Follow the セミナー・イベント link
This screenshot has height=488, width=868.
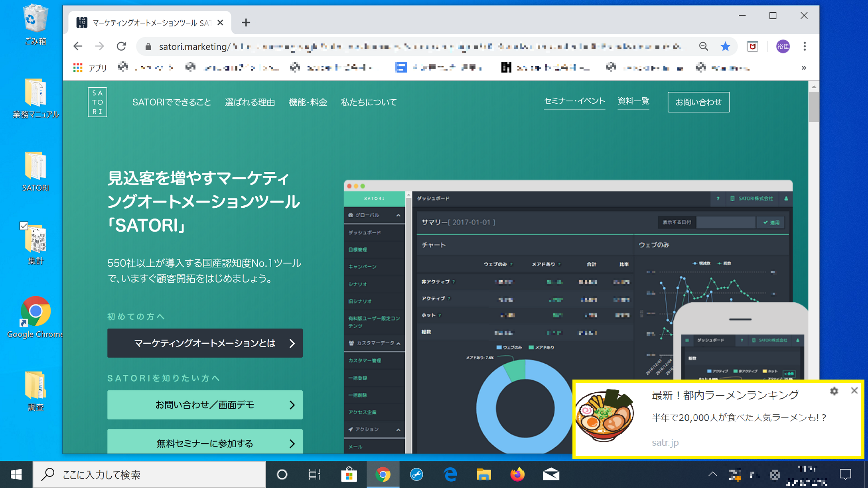pos(574,101)
